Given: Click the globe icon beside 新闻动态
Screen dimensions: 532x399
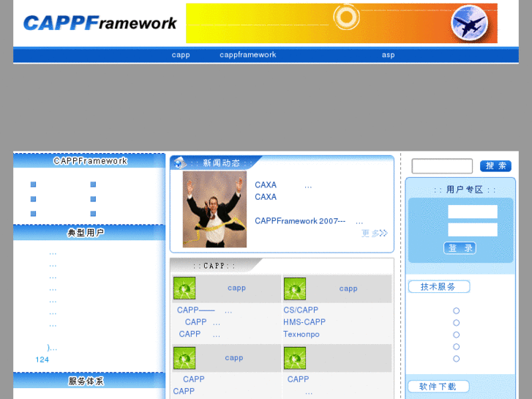Looking at the screenshot, I should (180, 163).
